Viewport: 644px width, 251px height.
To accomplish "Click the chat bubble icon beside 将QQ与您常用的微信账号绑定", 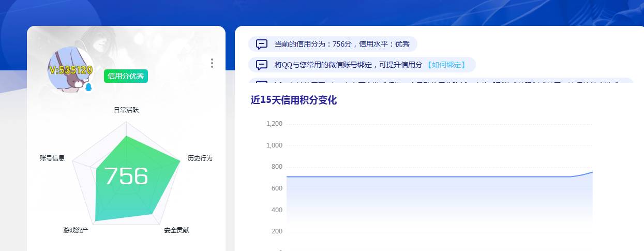I will pyautogui.click(x=262, y=65).
